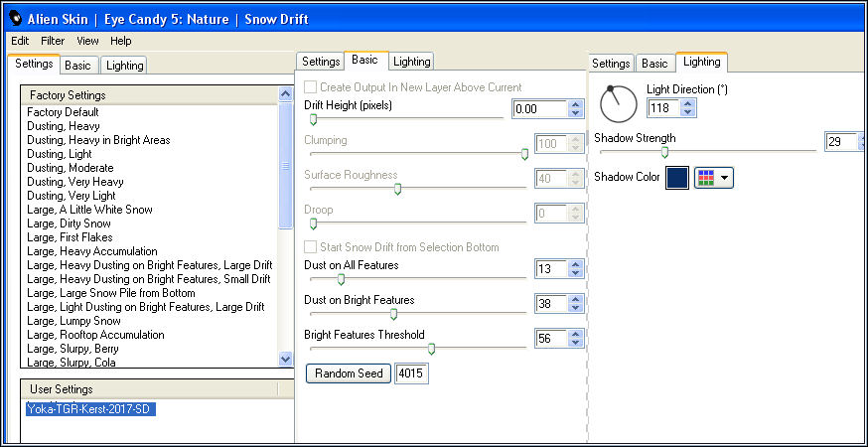868x447 pixels.
Task: Click the Random Seed button
Action: (349, 373)
